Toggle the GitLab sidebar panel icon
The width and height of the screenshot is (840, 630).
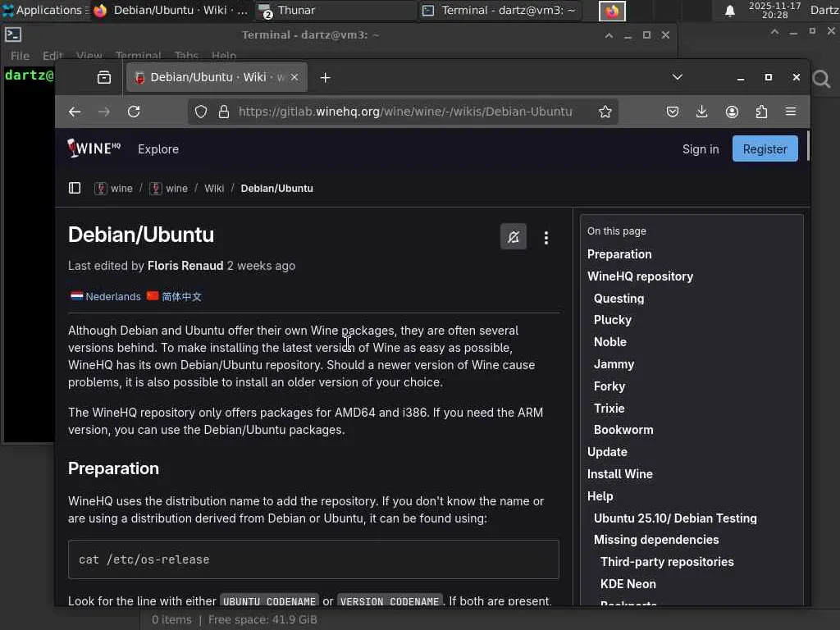(x=75, y=188)
